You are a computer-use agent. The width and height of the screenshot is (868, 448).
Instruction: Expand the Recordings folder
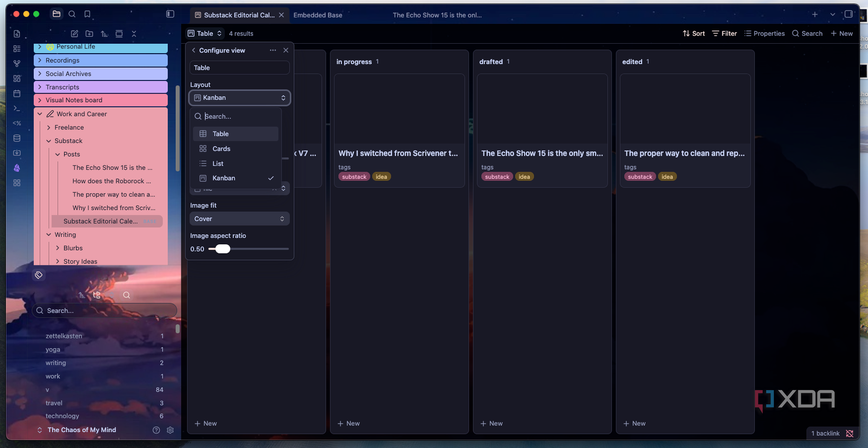pyautogui.click(x=40, y=61)
